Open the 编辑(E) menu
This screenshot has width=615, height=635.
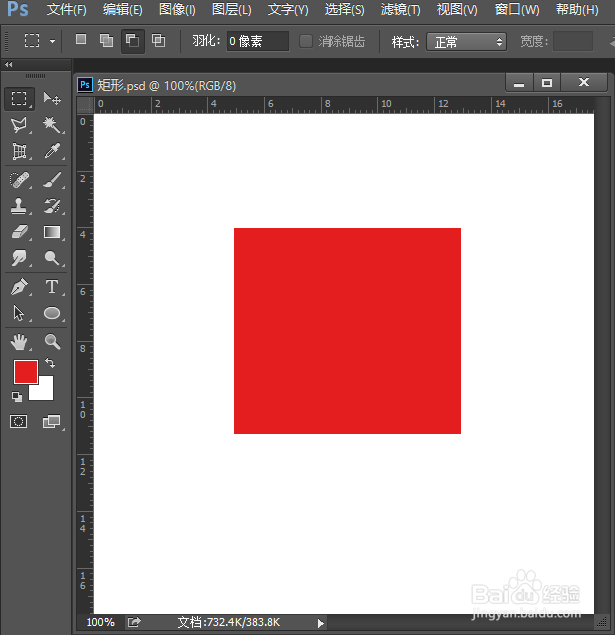point(122,9)
